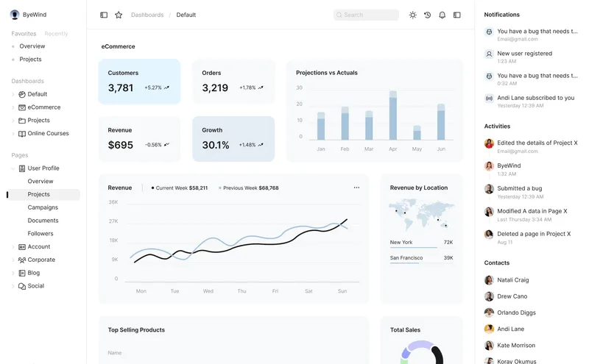Click the three-dot menu on Revenue chart
Viewport: 589px width, 364px height.
[x=356, y=188]
